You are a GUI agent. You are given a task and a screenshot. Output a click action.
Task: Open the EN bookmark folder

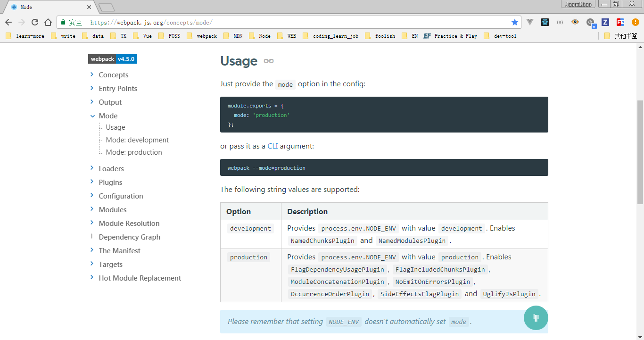coord(410,36)
